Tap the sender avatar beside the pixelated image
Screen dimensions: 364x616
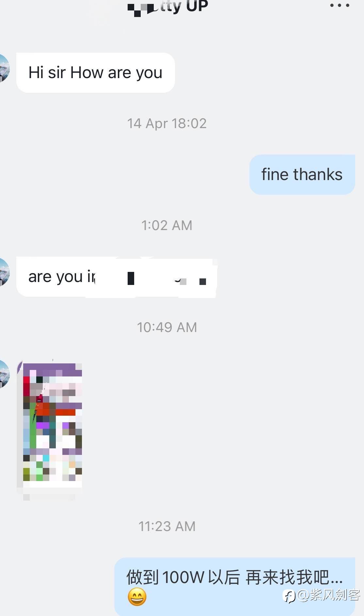5,374
